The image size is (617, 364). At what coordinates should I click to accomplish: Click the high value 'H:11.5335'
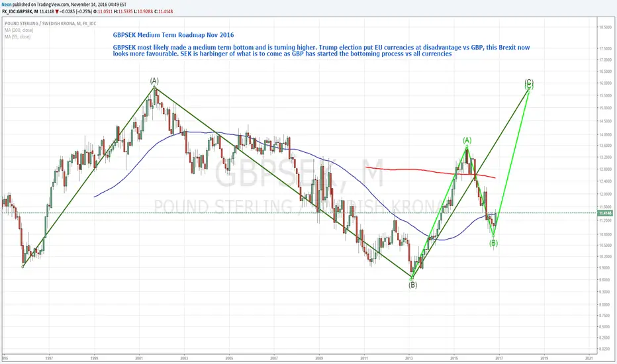point(124,11)
